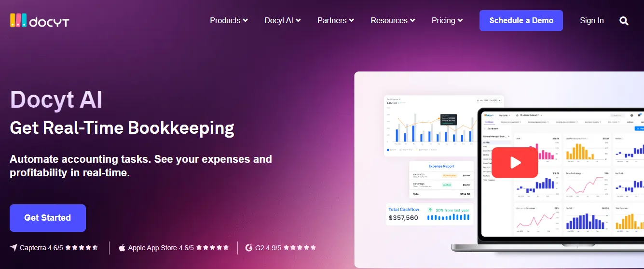Expand the Partners dropdown menu
The image size is (644, 269).
tap(336, 20)
